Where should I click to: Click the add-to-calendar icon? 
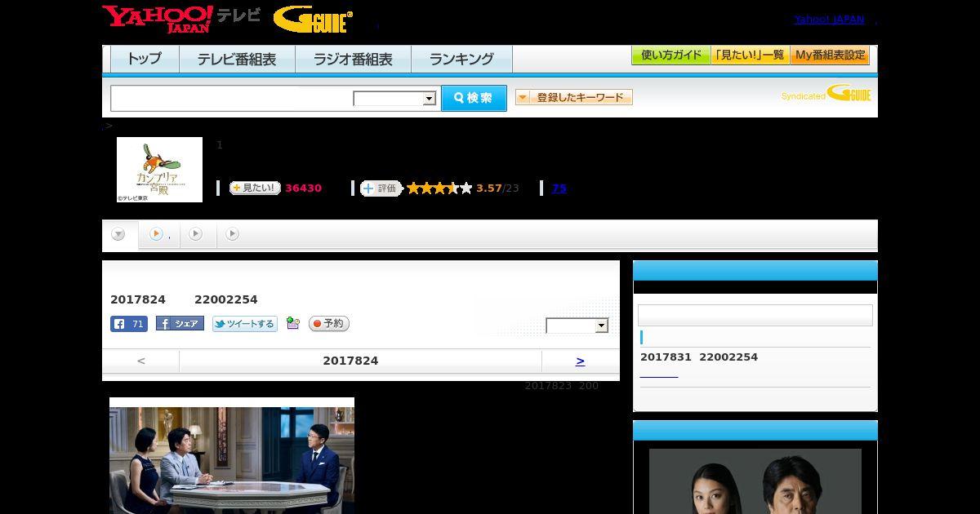coord(293,324)
